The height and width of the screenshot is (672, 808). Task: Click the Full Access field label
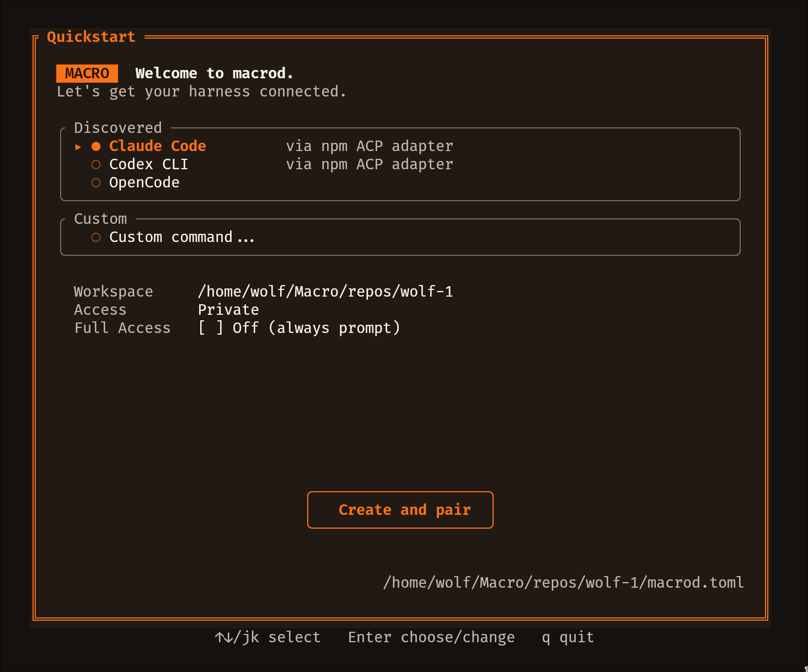(122, 328)
